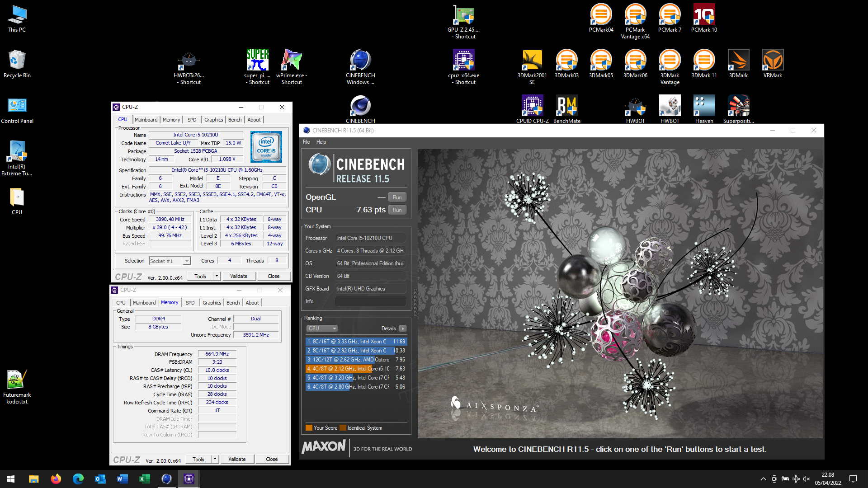Expand Tools dropdown arrow in lower CPU-Z

point(215,459)
